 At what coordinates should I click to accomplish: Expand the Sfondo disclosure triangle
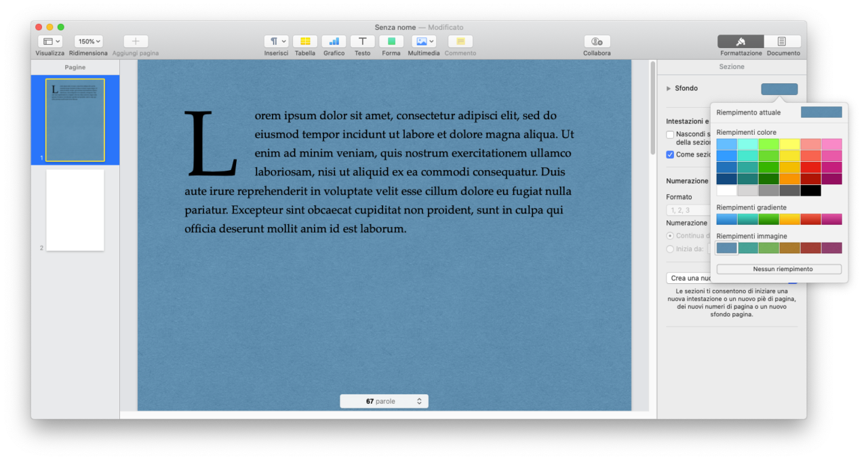point(669,89)
